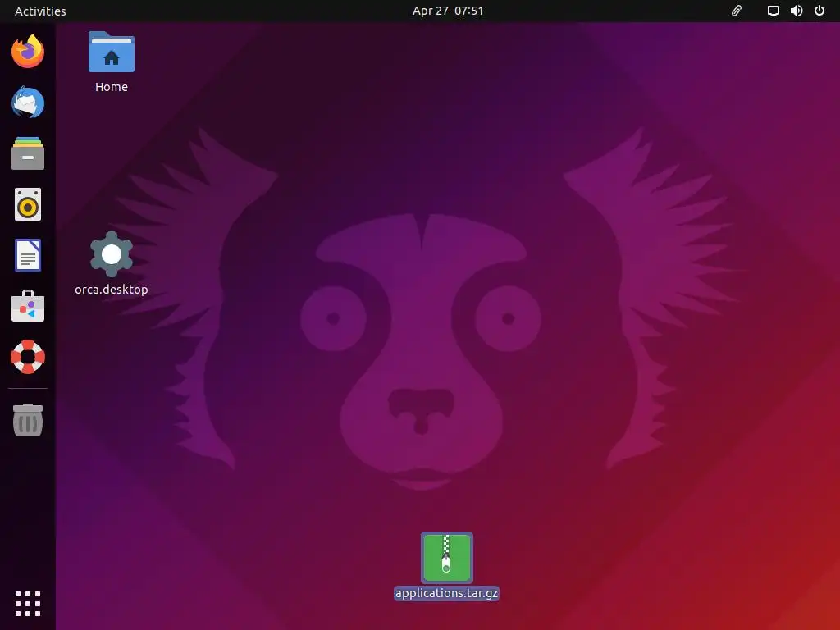Viewport: 840px width, 630px height.
Task: Open the Activities overview
Action: (40, 11)
